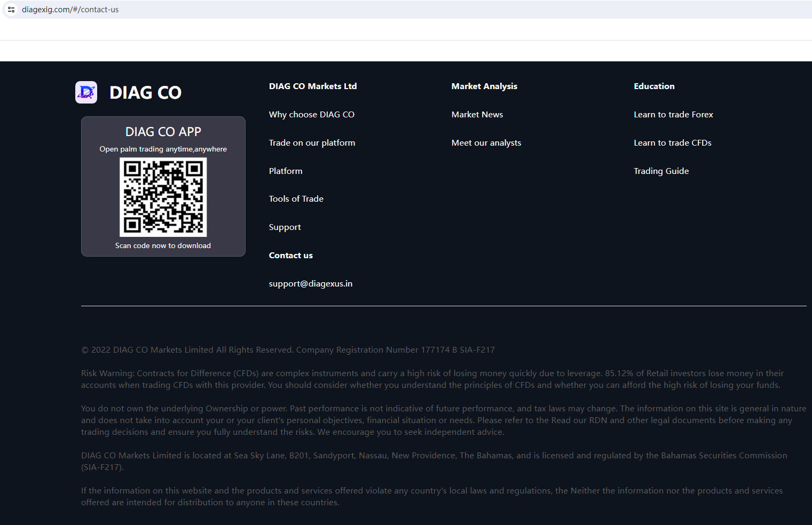812x525 pixels.
Task: Click DIAG CO Markets Ltd heading
Action: tap(313, 86)
